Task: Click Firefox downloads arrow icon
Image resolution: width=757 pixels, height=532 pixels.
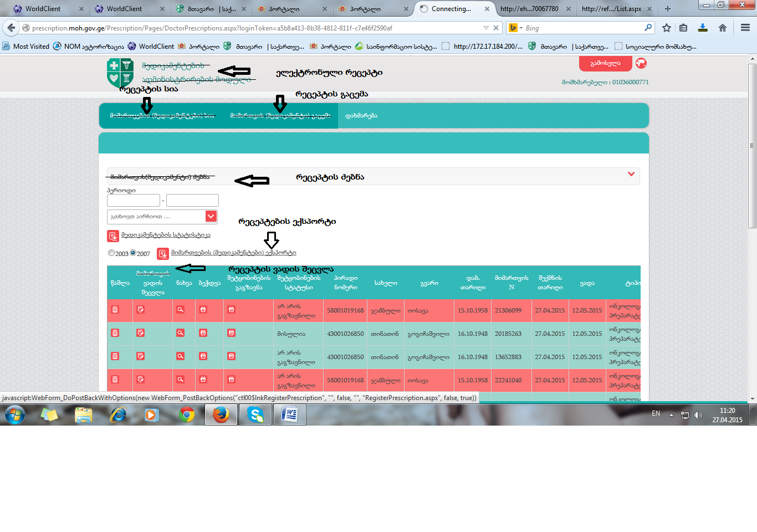Action: pyautogui.click(x=702, y=28)
